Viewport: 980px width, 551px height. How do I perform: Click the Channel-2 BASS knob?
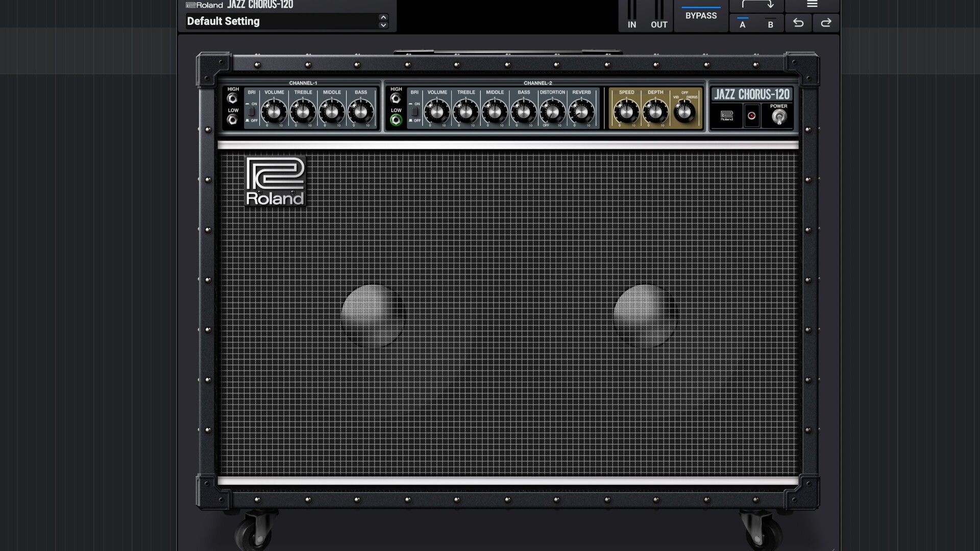click(524, 112)
